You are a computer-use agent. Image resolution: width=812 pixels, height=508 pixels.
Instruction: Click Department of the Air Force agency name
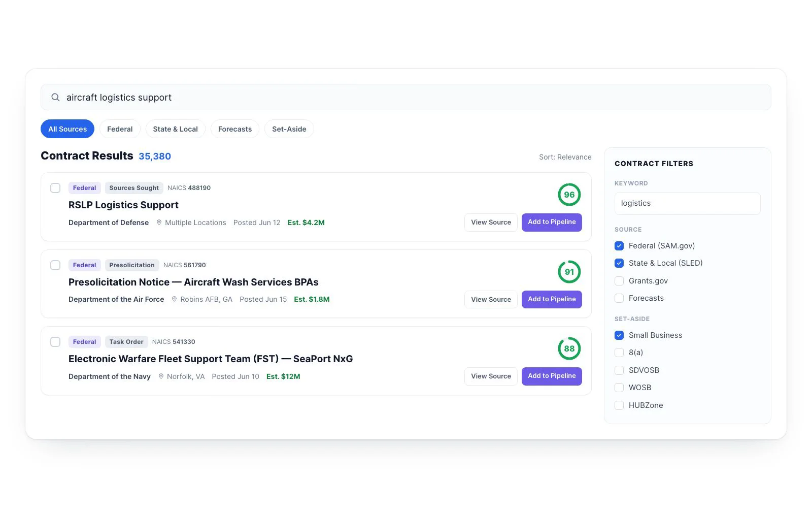pos(116,299)
